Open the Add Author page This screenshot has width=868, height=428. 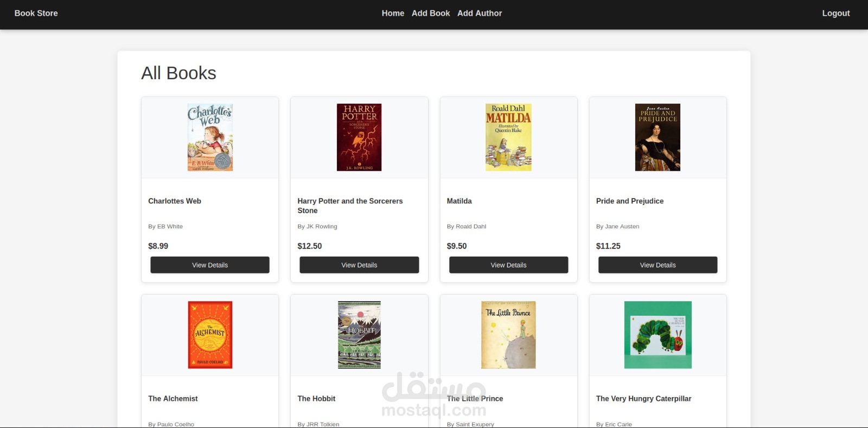coord(480,13)
